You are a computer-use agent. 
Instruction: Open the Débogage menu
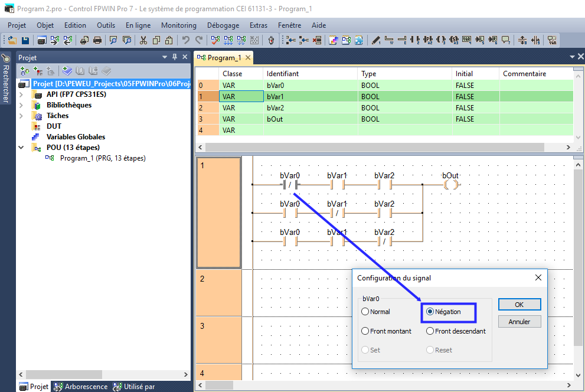(x=223, y=25)
